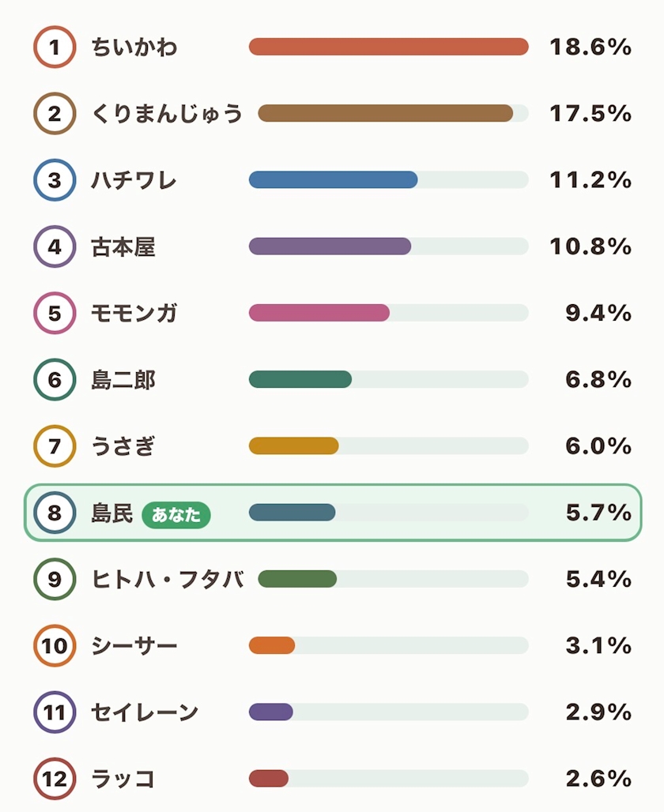Click the rank 8 circle badge
This screenshot has height=812, width=664.
point(55,513)
